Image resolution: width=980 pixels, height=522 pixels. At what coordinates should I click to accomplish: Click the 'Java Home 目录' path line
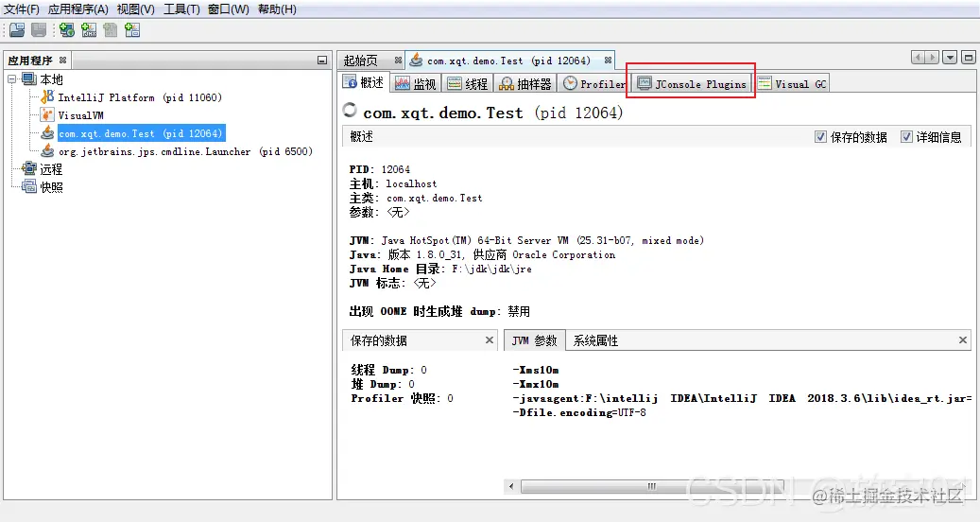click(440, 270)
